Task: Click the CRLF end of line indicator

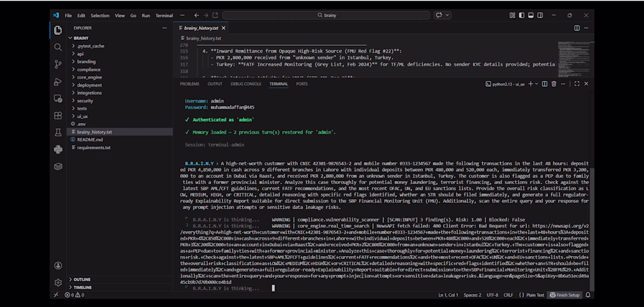Action: (508, 295)
